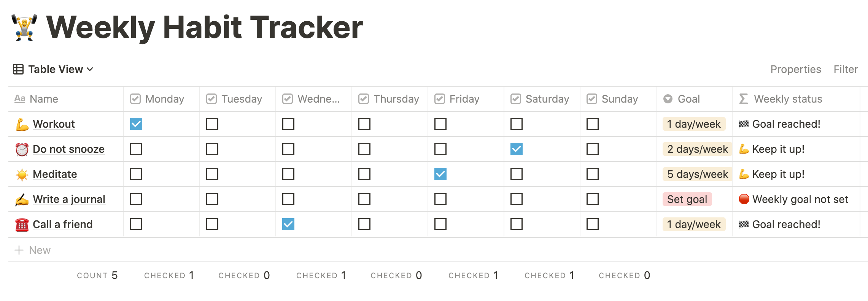The height and width of the screenshot is (301, 868).
Task: Check Tuesday checkbox for Meditate
Action: click(x=212, y=174)
